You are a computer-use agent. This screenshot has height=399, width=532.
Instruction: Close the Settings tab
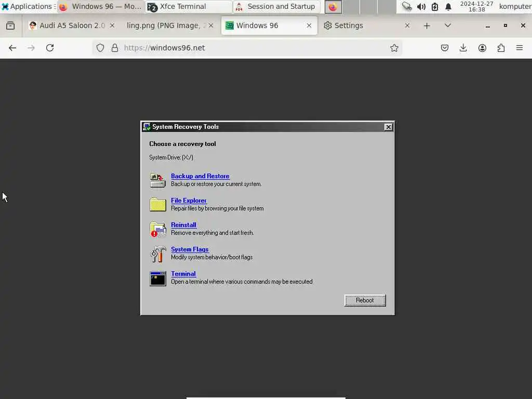pos(407,25)
